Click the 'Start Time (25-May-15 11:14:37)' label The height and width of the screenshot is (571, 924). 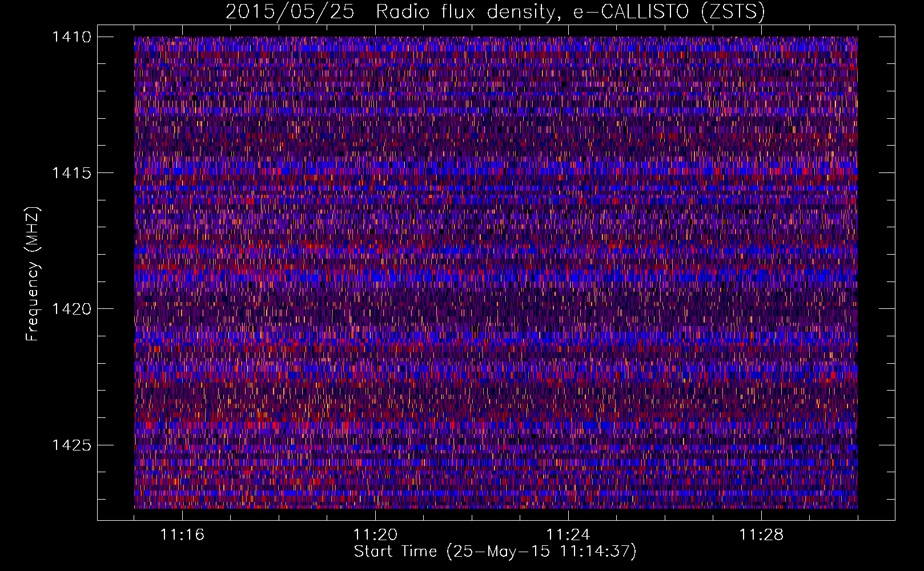pos(495,552)
